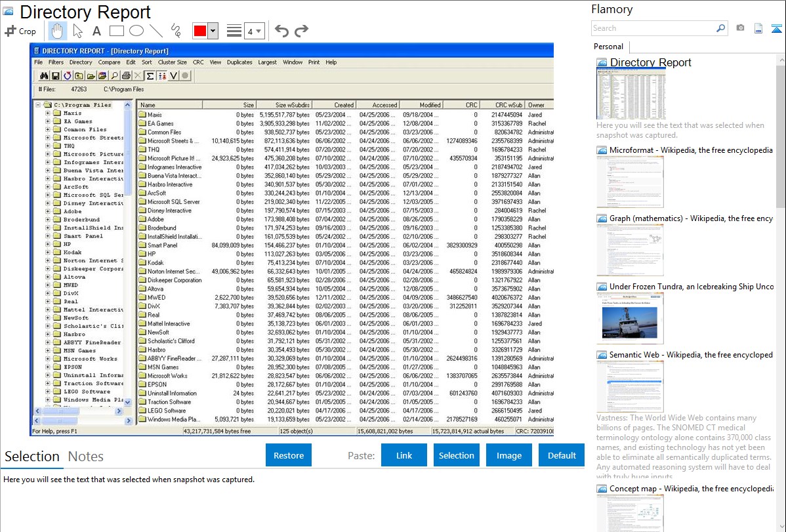Activate the hand pan tool

click(57, 31)
